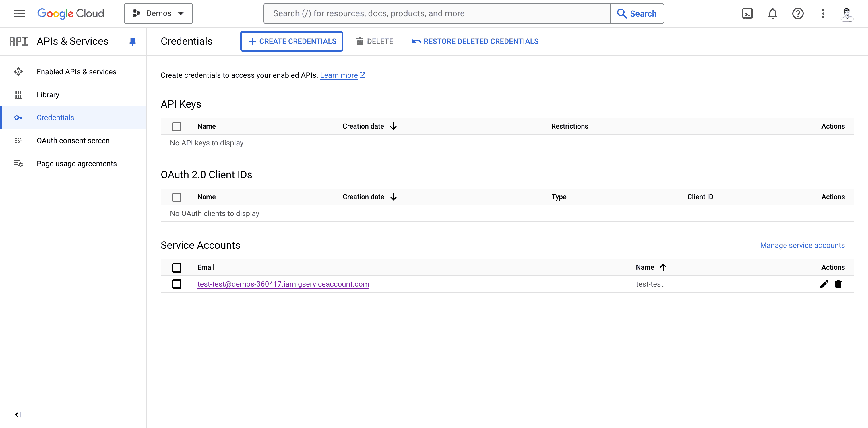Click Manage service accounts link

click(x=802, y=245)
